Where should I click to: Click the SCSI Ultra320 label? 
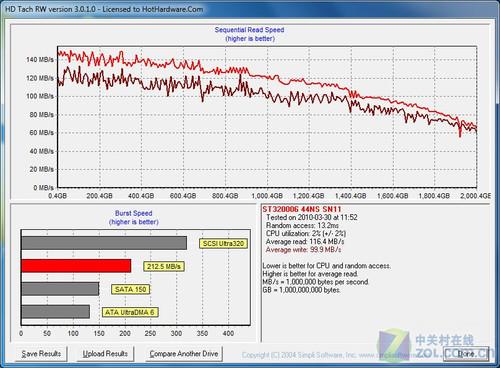click(223, 244)
